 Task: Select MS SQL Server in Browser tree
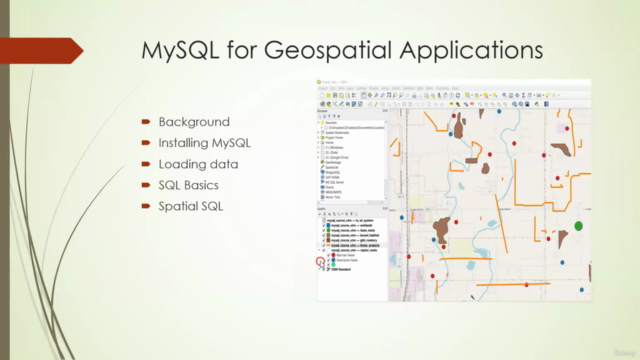click(335, 182)
